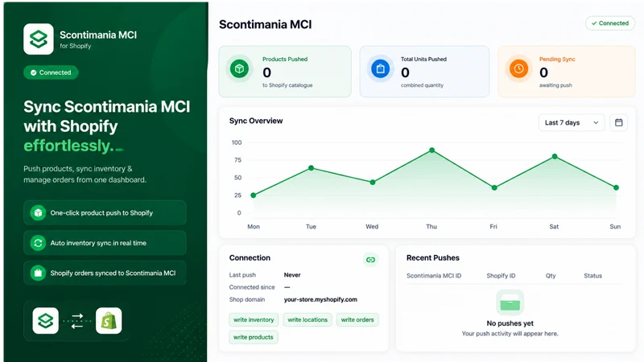Click the Sync Overview heading
644x362 pixels.
click(256, 121)
